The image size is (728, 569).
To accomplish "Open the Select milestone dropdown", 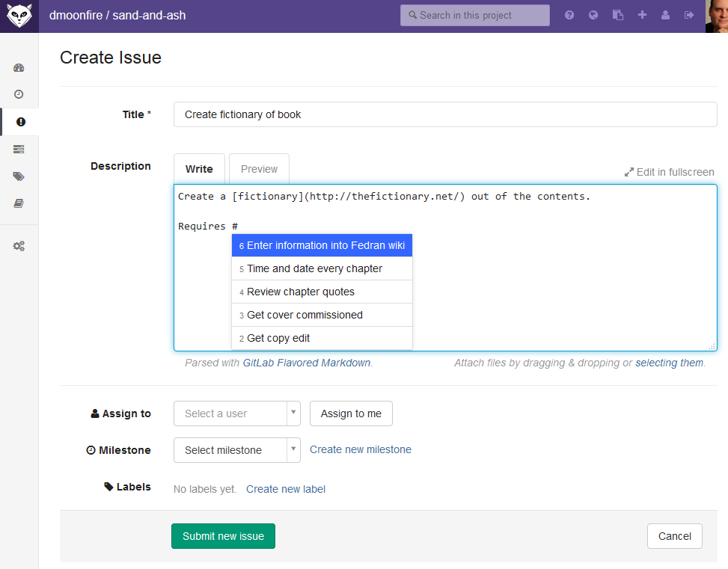I will [x=236, y=450].
